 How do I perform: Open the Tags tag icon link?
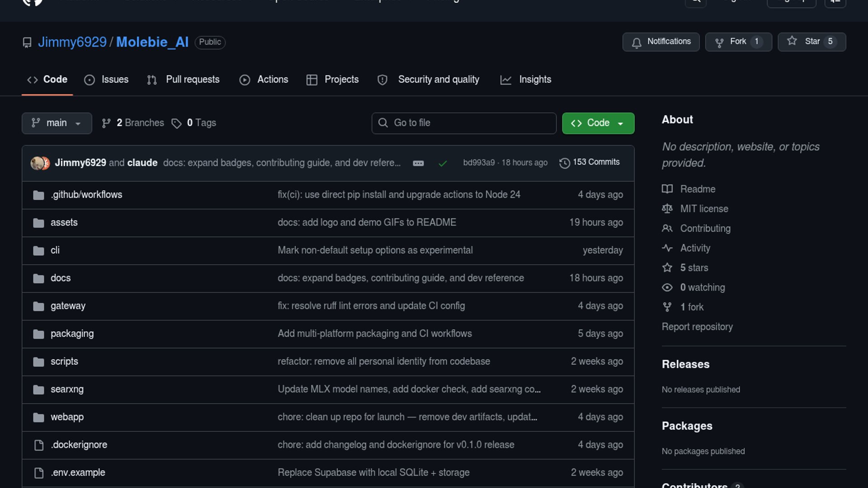[x=176, y=123]
